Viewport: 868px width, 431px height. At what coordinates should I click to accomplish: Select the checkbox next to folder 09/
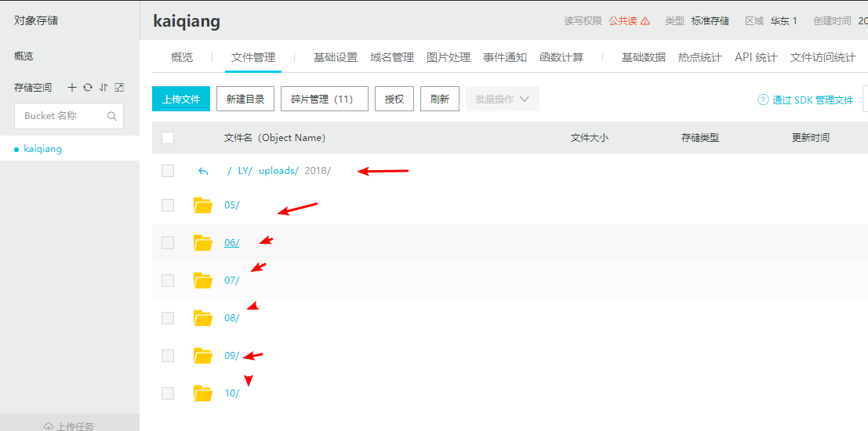click(168, 356)
